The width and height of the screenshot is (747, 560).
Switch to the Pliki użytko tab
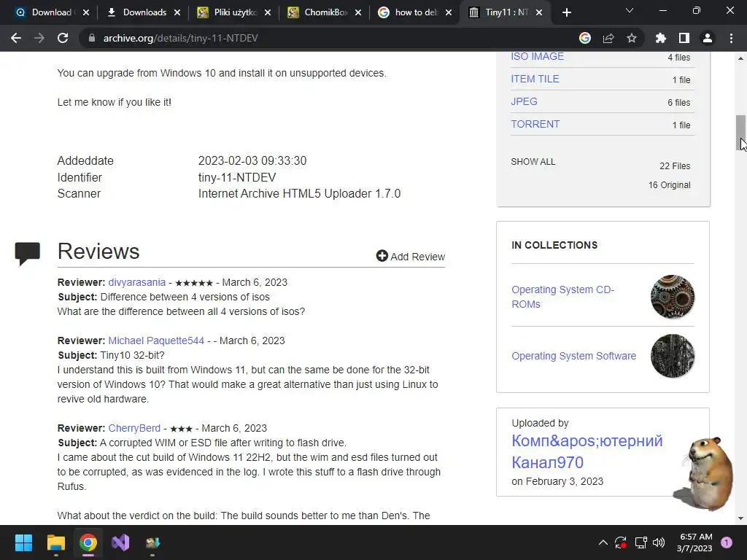[x=234, y=12]
